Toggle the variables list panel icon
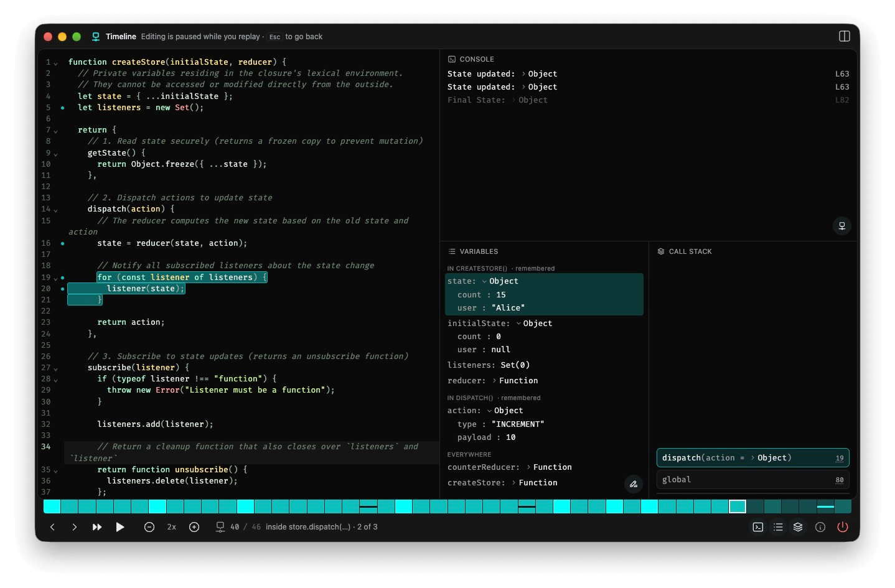 point(778,527)
